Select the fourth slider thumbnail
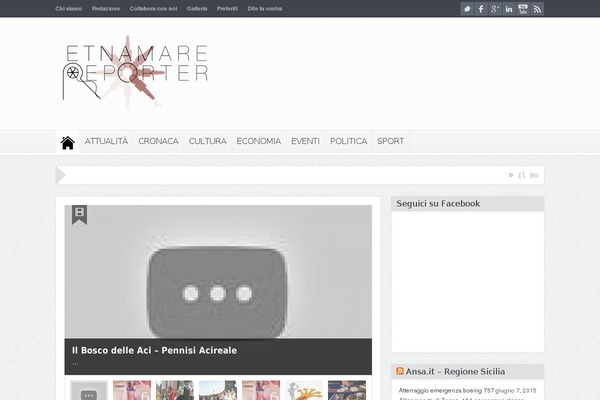This screenshot has width=600, height=400. coord(218,390)
